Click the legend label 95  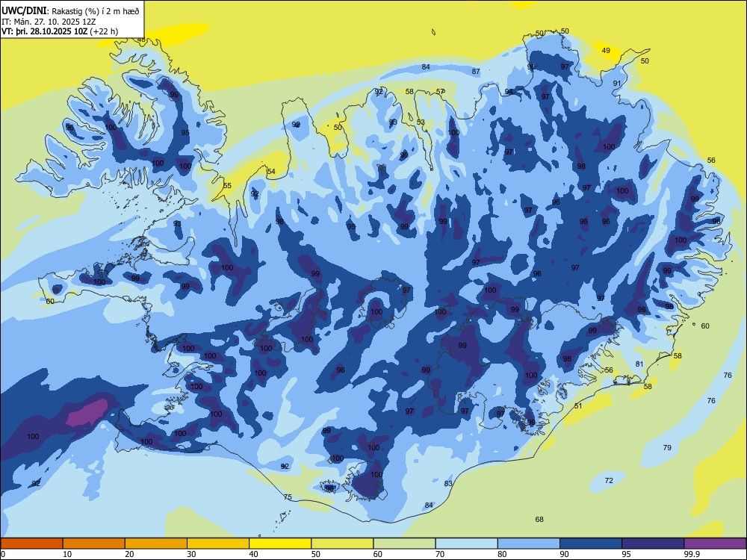pyautogui.click(x=627, y=554)
